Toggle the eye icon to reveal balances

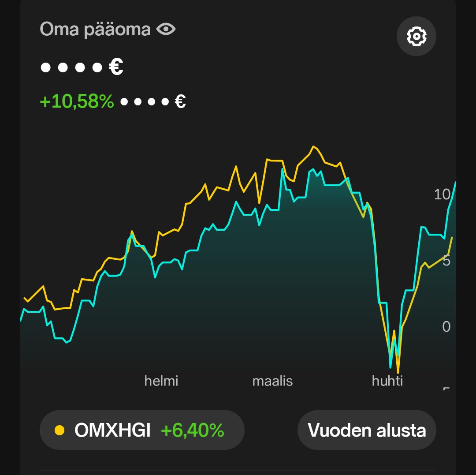[x=166, y=30]
